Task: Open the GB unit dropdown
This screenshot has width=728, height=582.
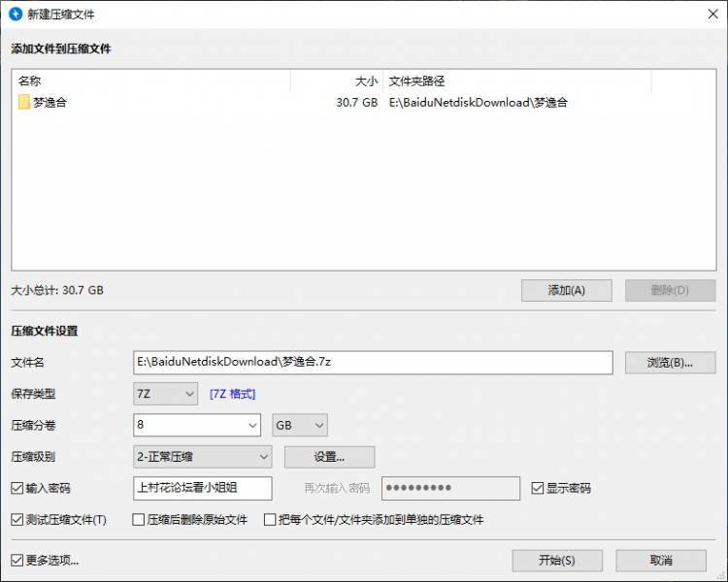Action: [x=300, y=425]
